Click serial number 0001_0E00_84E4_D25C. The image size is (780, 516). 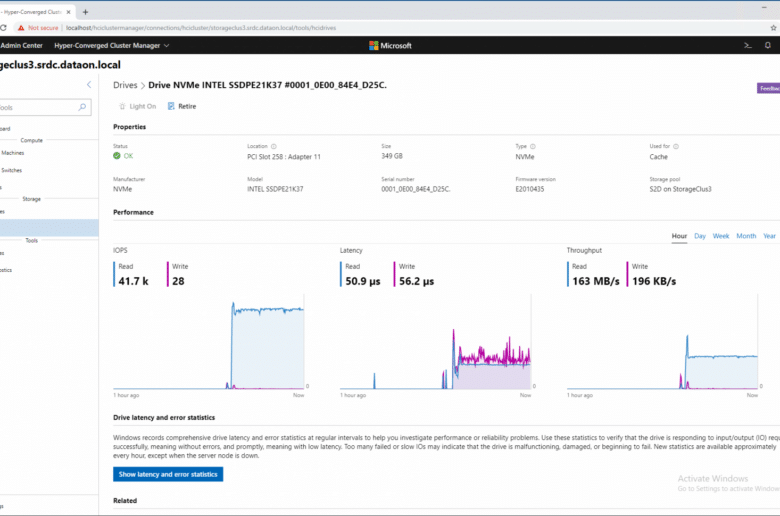(x=416, y=189)
